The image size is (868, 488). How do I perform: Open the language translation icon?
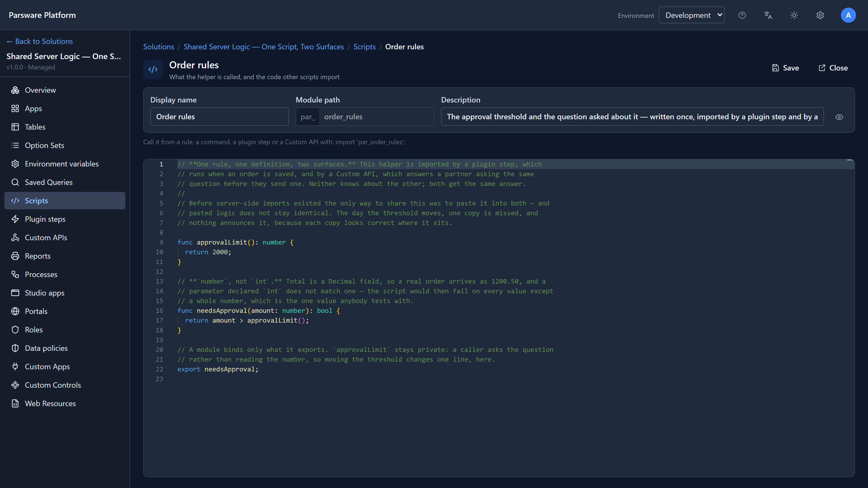tap(768, 15)
